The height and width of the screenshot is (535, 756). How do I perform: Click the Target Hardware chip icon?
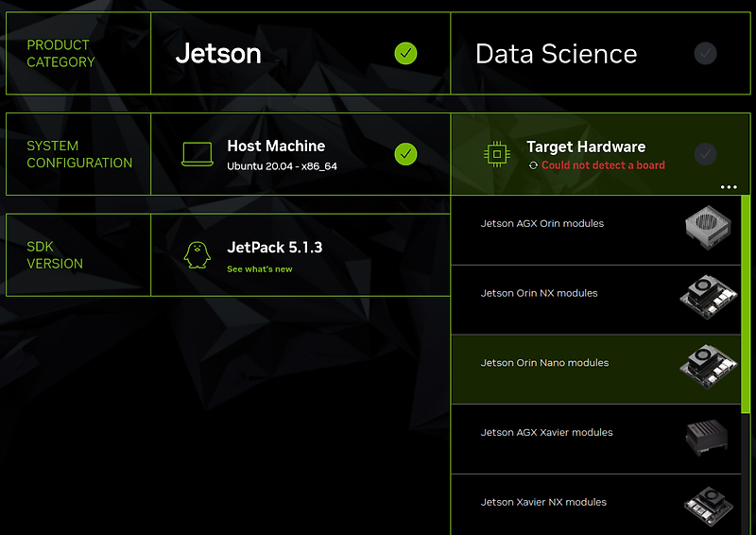497,154
